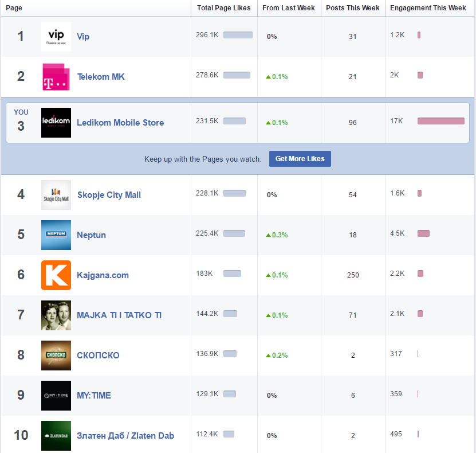Click the 'Keep up with the Pages you watch' text

tap(202, 159)
